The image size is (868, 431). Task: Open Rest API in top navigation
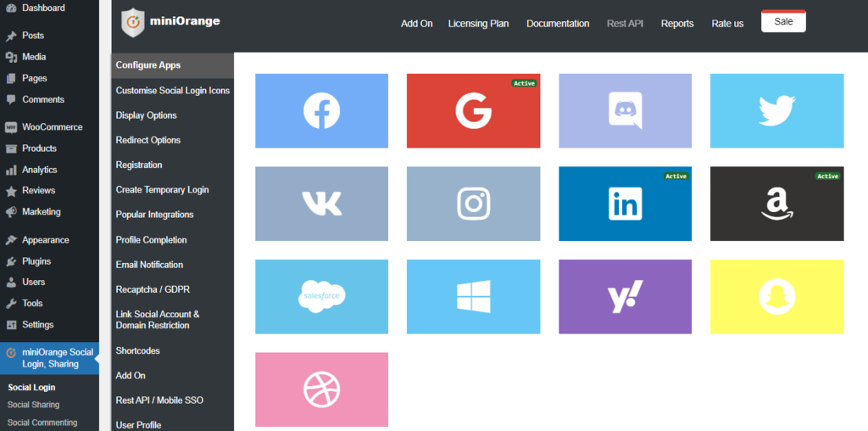point(625,24)
